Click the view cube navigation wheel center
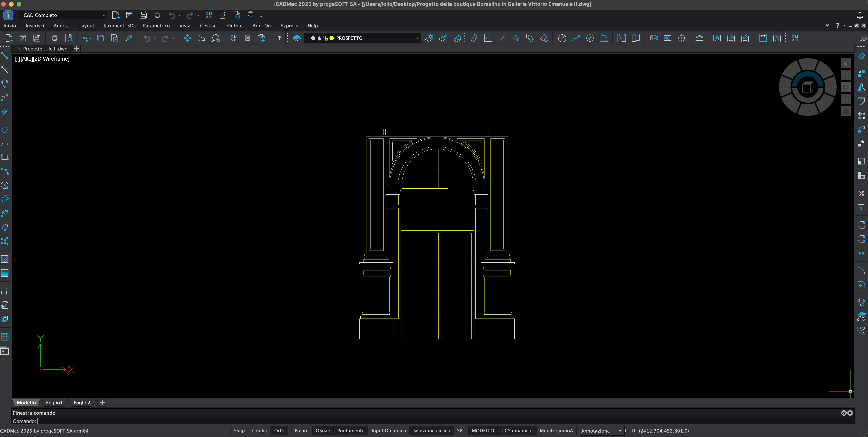 pyautogui.click(x=807, y=87)
